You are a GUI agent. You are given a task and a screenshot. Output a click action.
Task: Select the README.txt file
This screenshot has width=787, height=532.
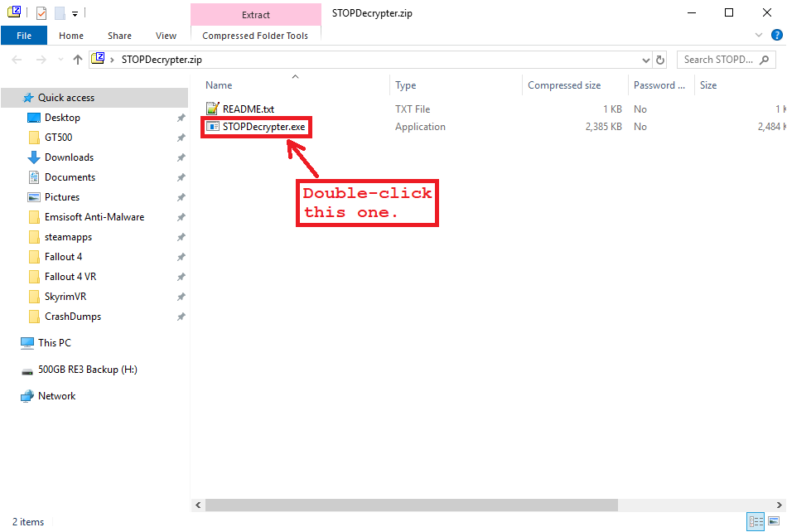pyautogui.click(x=248, y=109)
